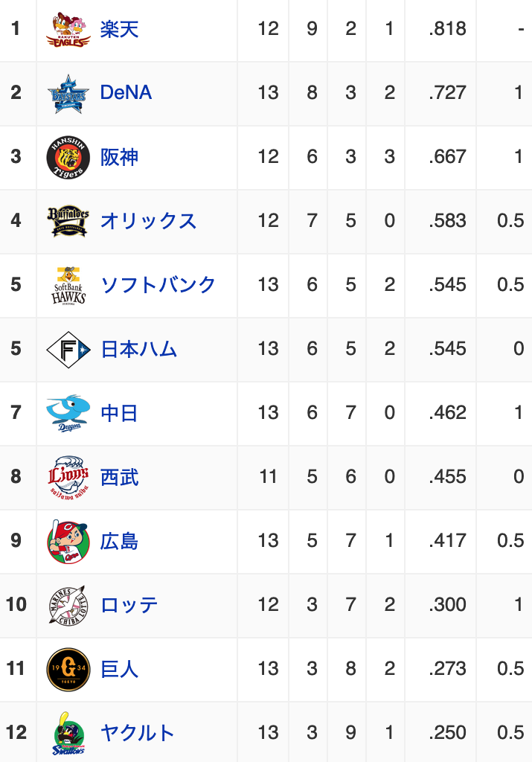This screenshot has height=762, width=532.
Task: Open the 阪神 team link
Action: pos(120,158)
